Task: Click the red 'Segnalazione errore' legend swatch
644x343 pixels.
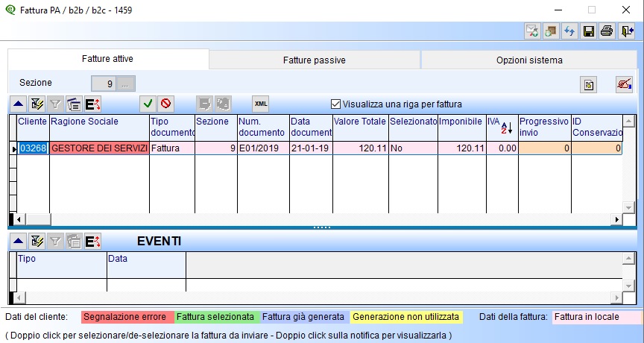Action: tap(127, 317)
